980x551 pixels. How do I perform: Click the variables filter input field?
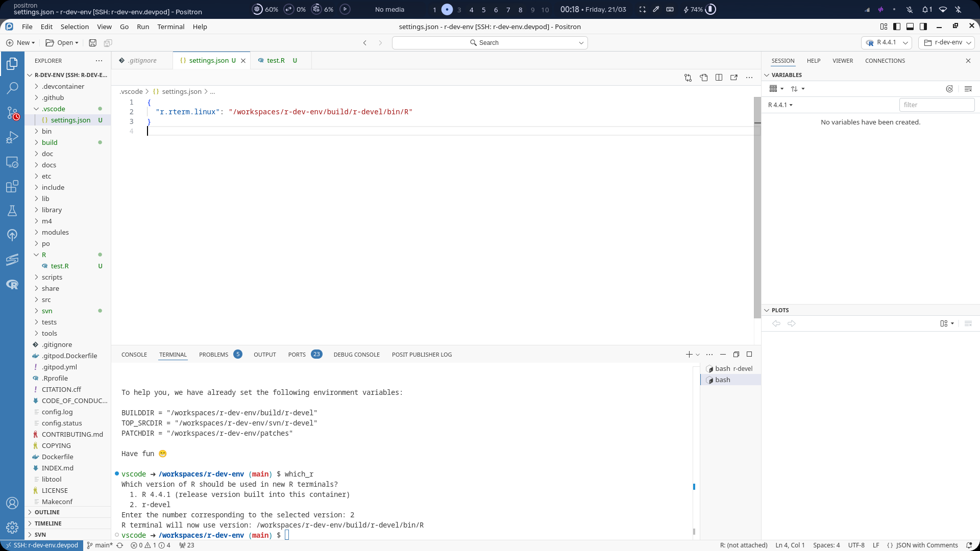click(x=937, y=105)
